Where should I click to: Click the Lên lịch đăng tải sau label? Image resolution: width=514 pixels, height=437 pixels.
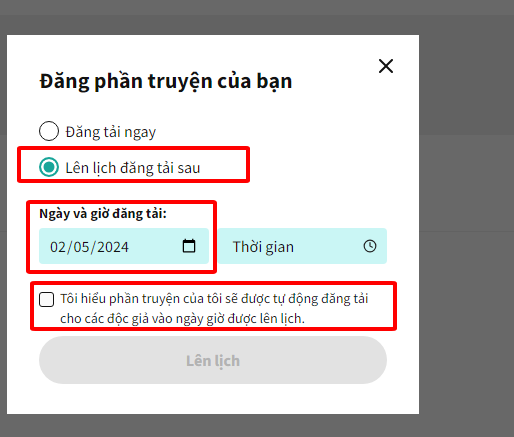pos(133,168)
